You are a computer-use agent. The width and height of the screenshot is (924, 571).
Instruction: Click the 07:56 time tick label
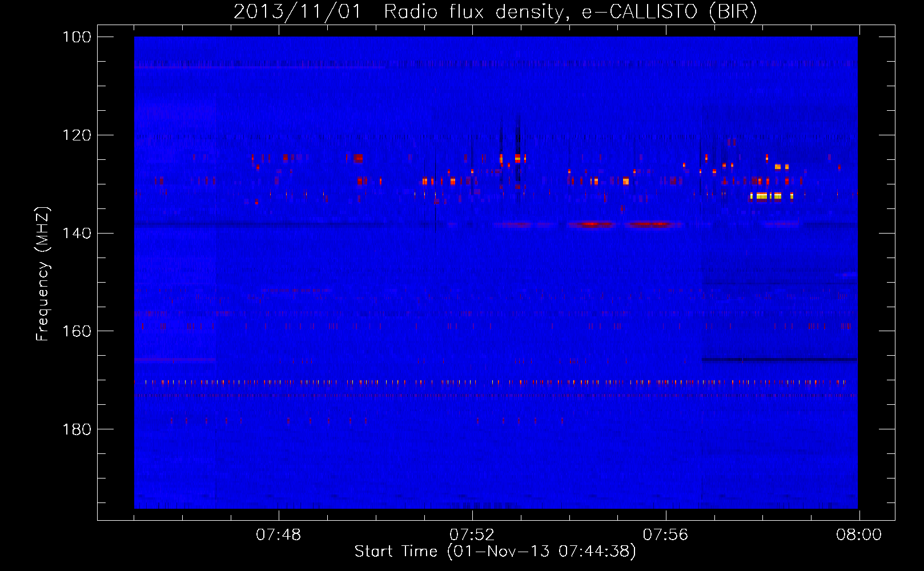point(666,535)
